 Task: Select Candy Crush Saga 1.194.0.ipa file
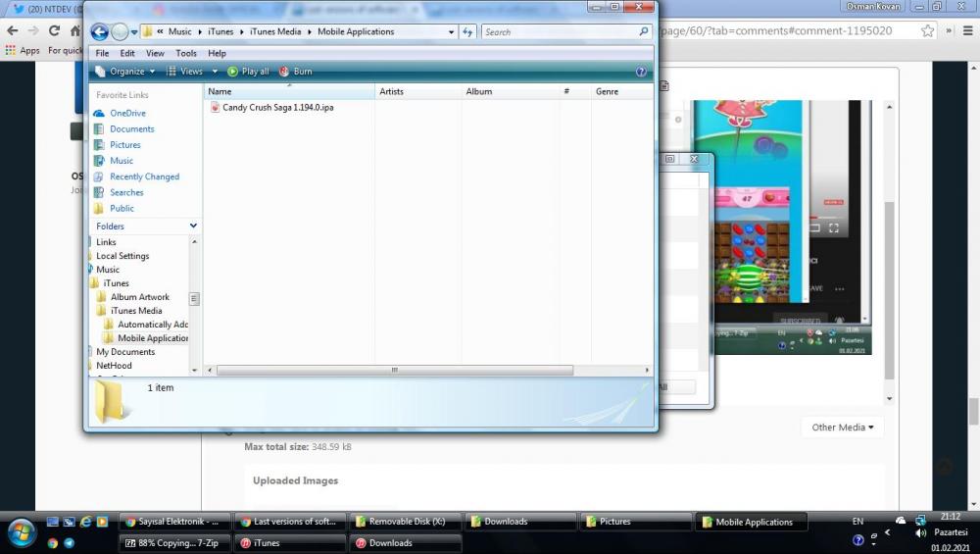[x=271, y=108]
